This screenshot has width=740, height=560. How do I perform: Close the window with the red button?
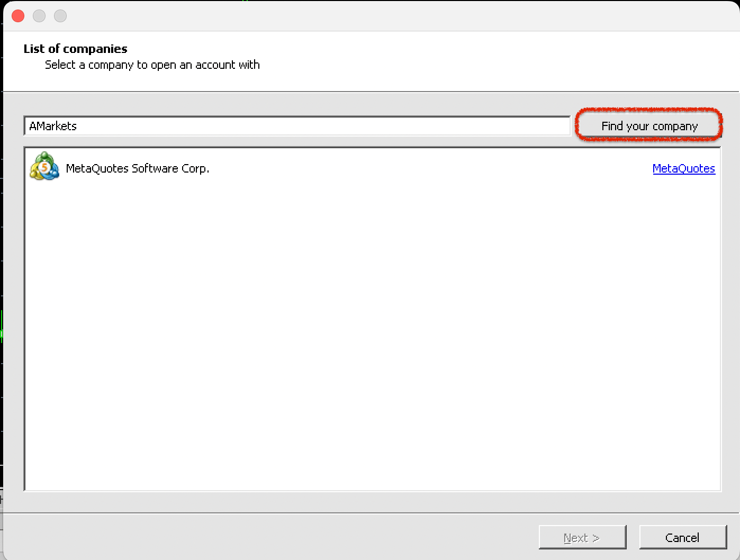click(x=18, y=16)
